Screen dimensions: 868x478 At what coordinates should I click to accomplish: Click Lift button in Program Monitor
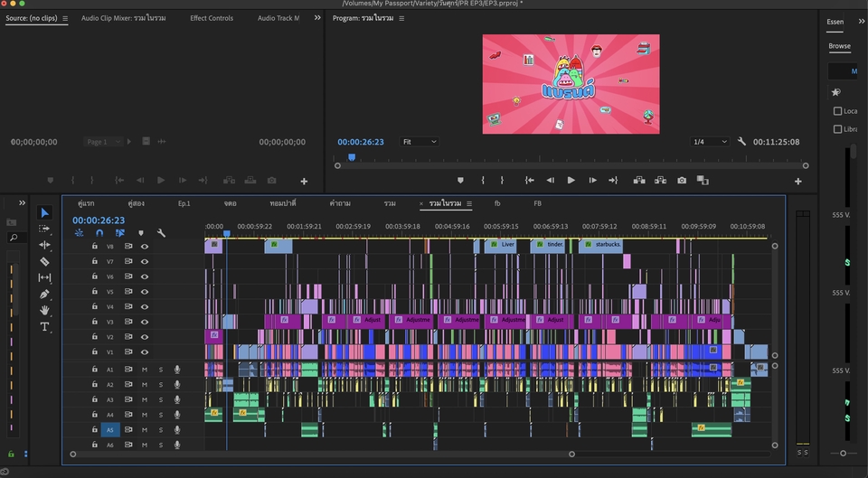tap(639, 181)
